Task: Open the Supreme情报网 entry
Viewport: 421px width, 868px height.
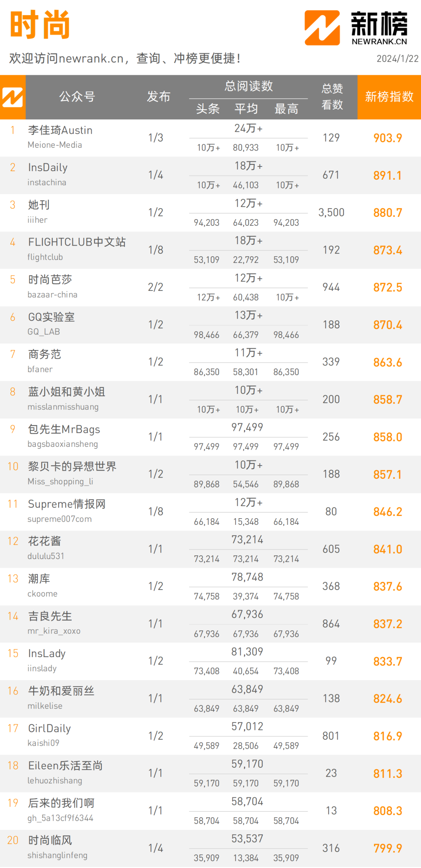Action: [67, 504]
